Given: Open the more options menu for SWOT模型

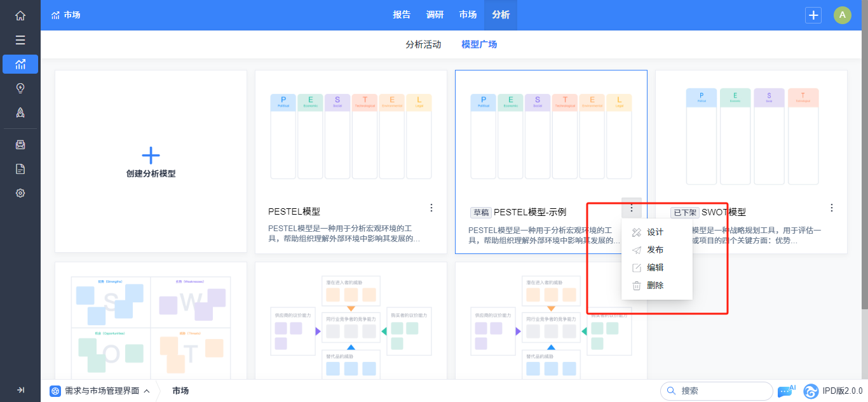Looking at the screenshot, I should (832, 208).
